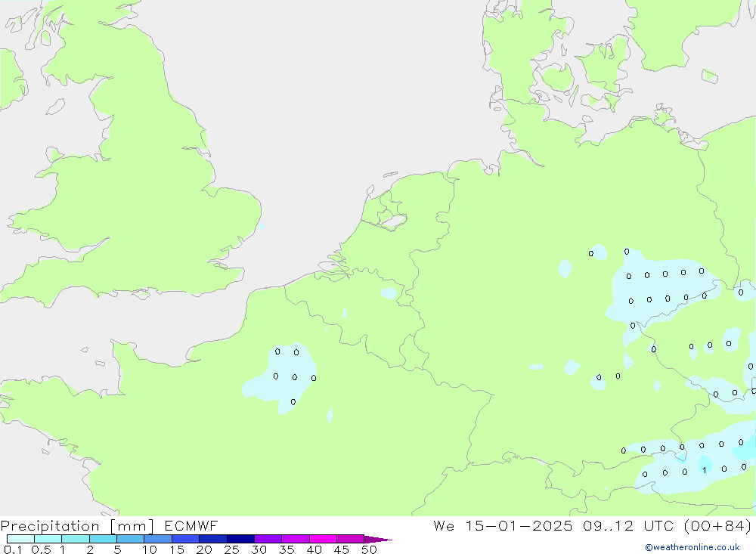Click the "(00+84)" forecast hour text
Viewport: 756px width, 554px height.
[x=717, y=525]
